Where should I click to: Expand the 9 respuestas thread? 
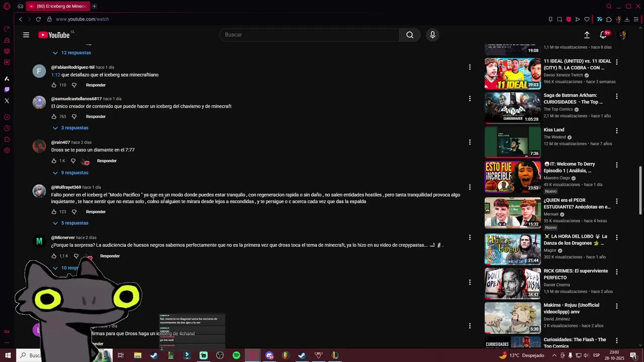coord(70,172)
